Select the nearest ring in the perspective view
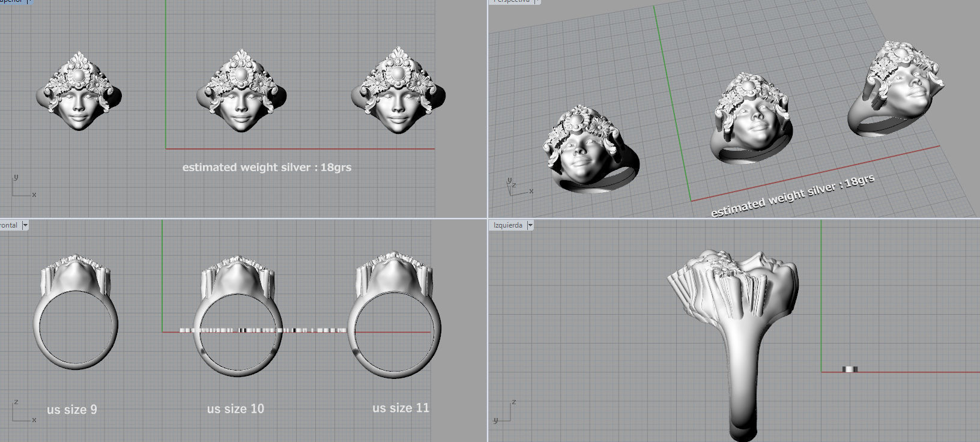The image size is (980, 442). click(590, 149)
